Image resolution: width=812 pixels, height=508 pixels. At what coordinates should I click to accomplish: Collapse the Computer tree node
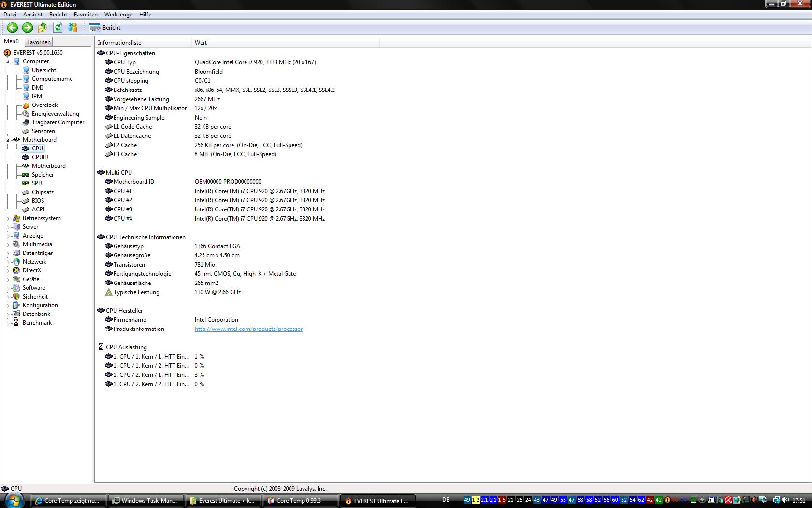click(8, 61)
